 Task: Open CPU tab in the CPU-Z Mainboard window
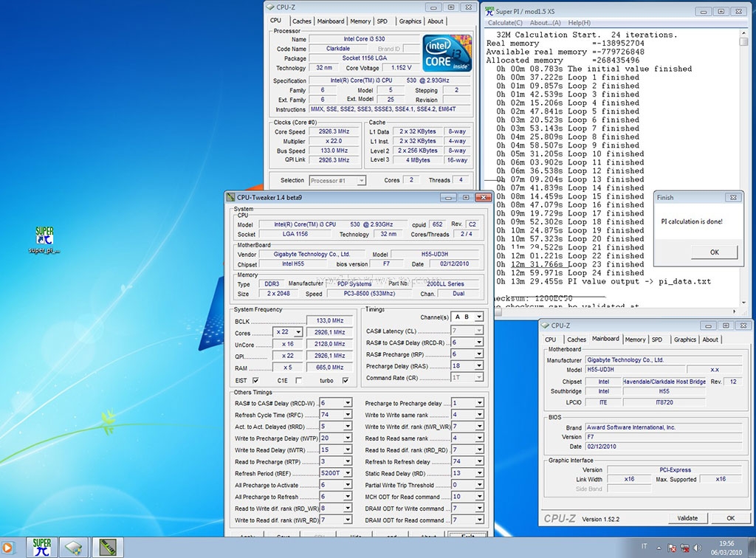click(551, 340)
